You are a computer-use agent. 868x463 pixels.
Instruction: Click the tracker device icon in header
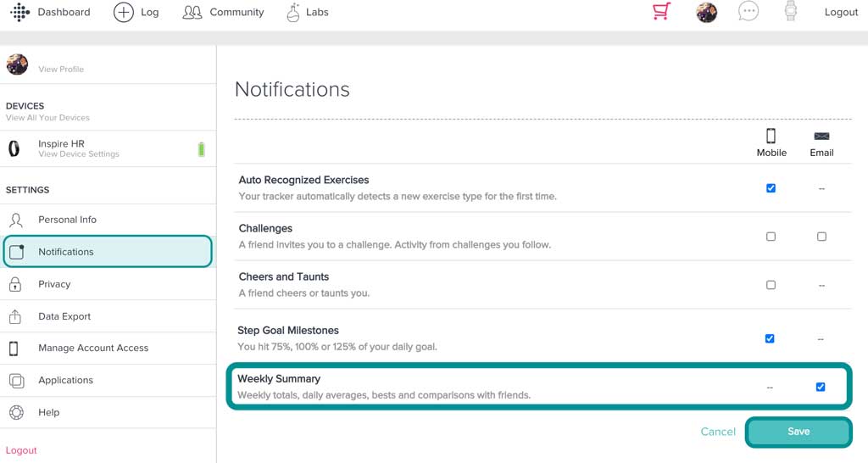(x=791, y=12)
